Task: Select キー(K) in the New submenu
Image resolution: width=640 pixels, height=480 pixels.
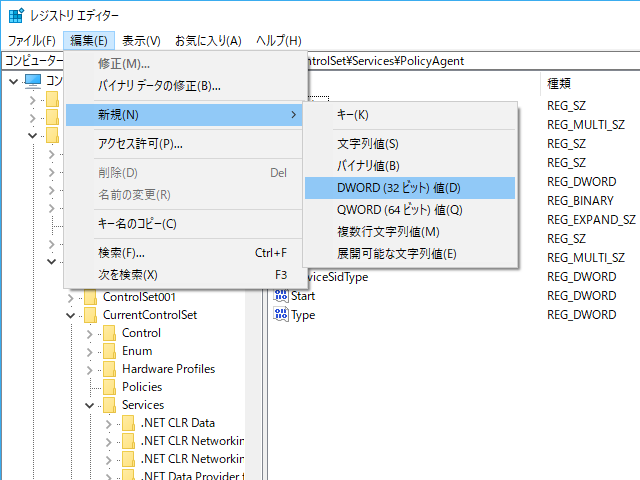Action: (410, 115)
